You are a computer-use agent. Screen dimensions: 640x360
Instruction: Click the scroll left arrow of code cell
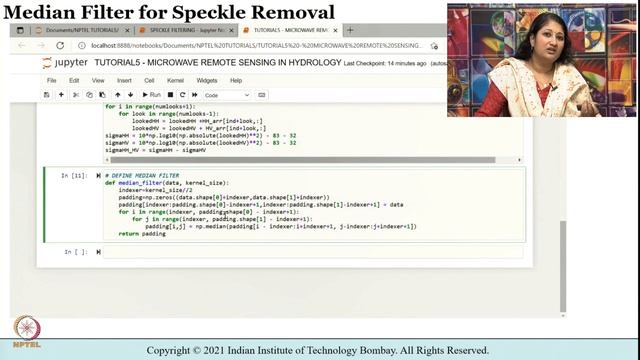(107, 160)
